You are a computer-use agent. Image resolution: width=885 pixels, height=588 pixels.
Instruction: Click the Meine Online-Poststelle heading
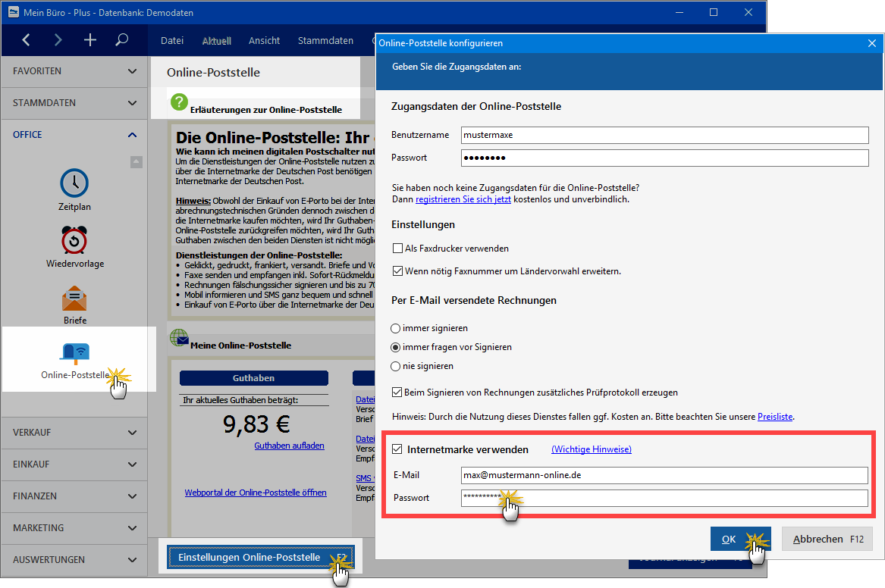(x=241, y=345)
